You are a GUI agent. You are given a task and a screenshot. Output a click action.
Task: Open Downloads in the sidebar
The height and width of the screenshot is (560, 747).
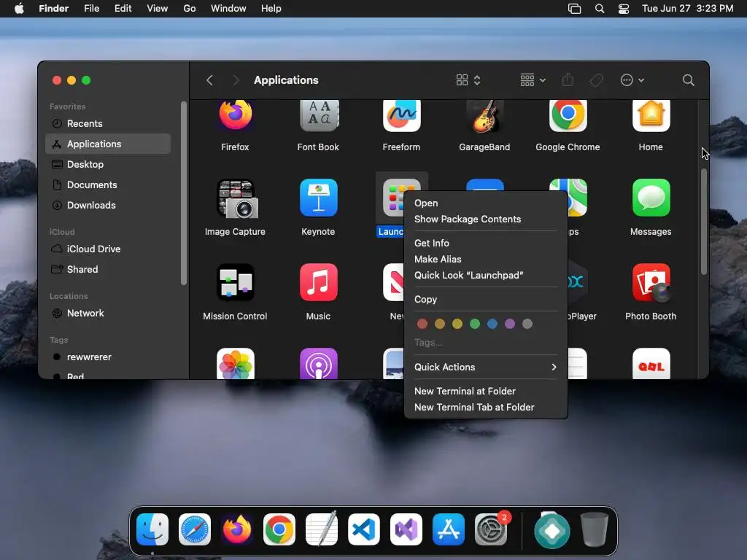click(108, 205)
